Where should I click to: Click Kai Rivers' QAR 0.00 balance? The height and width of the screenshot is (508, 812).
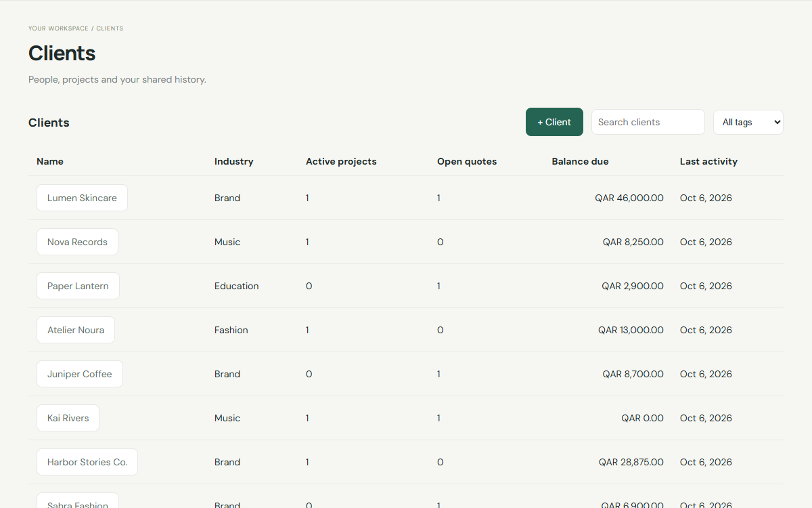642,418
